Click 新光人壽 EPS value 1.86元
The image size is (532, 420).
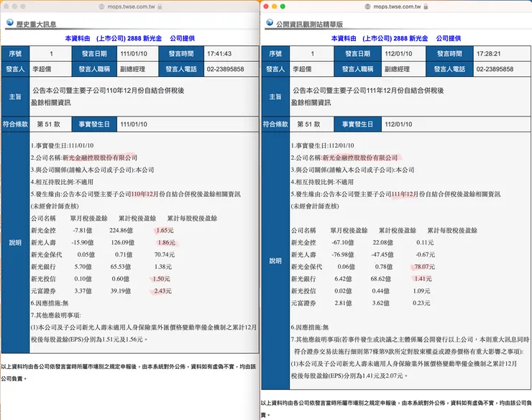point(167,243)
